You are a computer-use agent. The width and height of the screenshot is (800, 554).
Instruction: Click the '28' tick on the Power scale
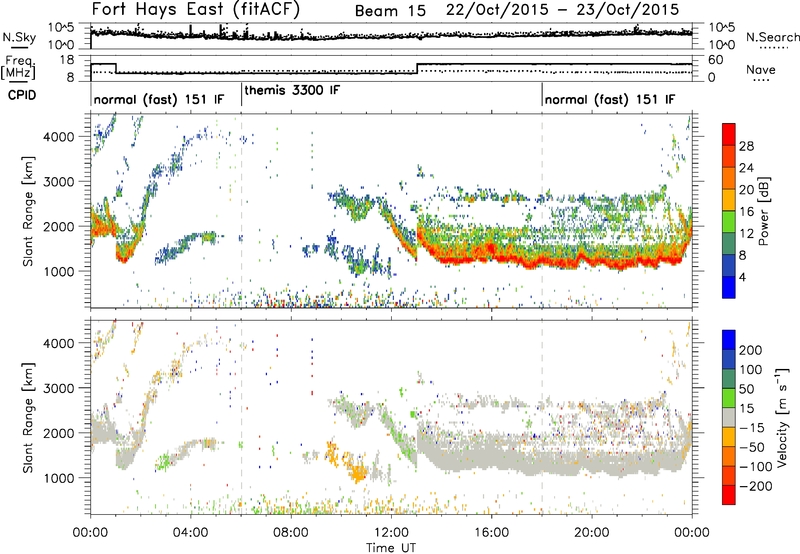click(746, 146)
